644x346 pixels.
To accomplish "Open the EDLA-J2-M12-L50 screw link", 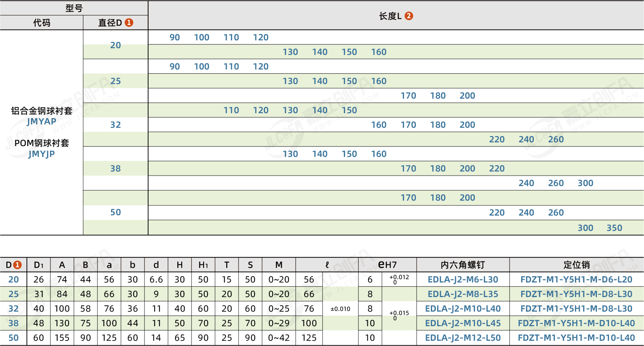I will [x=463, y=337].
